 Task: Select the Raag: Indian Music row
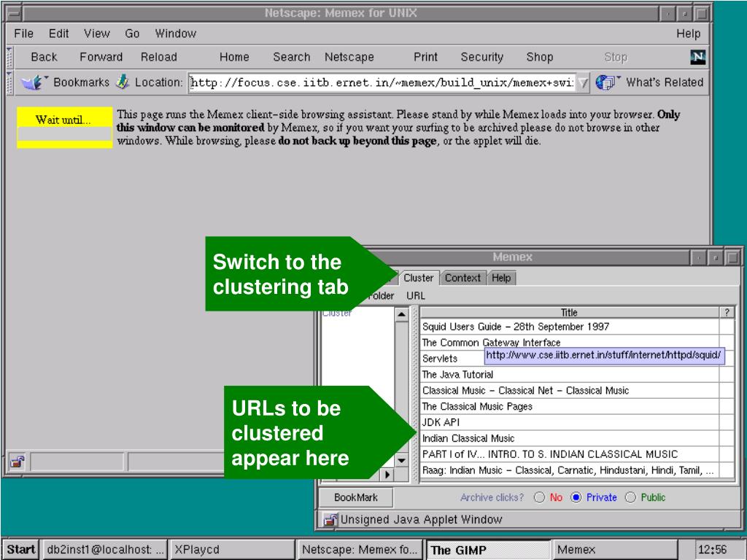click(x=570, y=470)
